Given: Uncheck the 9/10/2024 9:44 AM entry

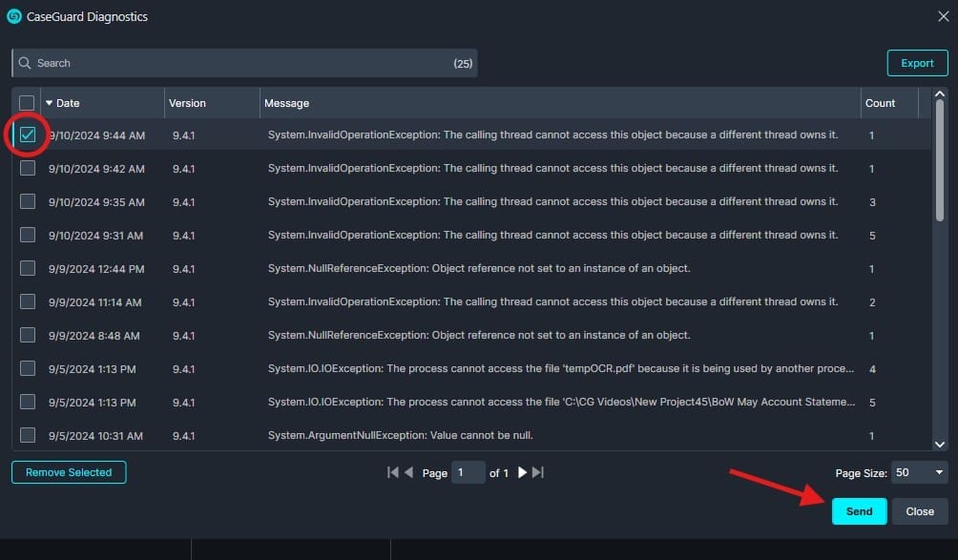Looking at the screenshot, I should (28, 135).
